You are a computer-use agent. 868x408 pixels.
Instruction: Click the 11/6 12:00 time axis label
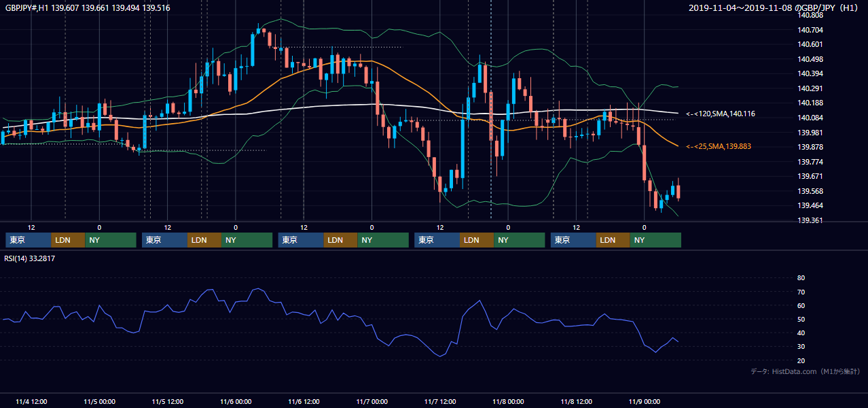pyautogui.click(x=304, y=402)
